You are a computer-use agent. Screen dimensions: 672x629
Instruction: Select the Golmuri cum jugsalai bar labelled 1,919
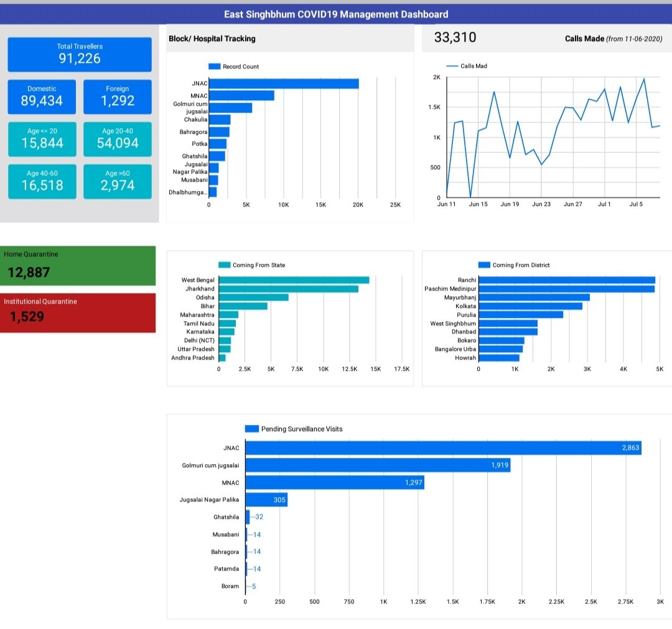pyautogui.click(x=378, y=465)
